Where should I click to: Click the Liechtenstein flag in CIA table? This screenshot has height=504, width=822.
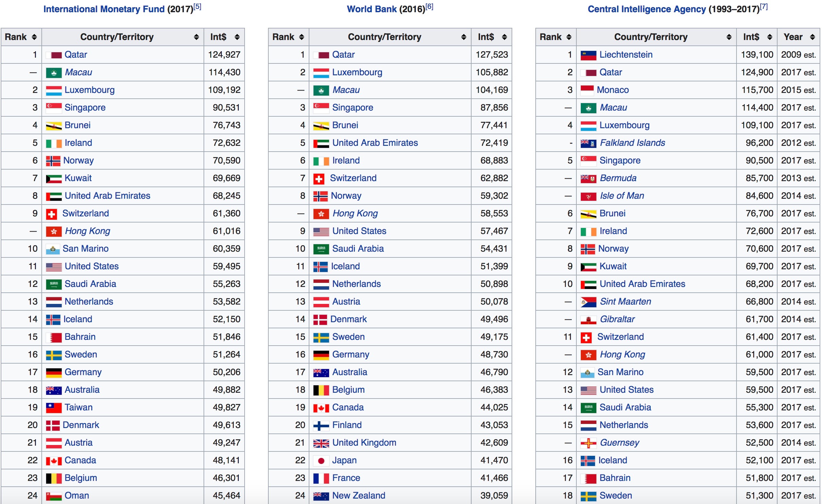pyautogui.click(x=589, y=55)
